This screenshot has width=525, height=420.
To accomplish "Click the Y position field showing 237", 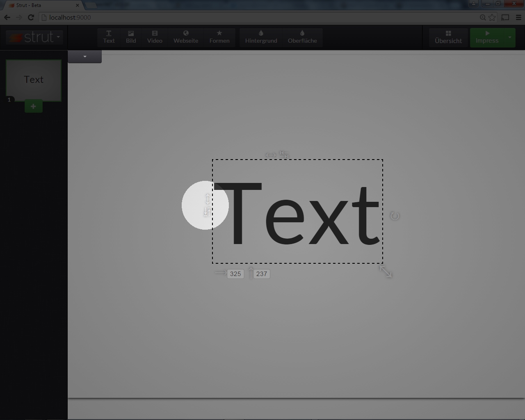I will 262,274.
